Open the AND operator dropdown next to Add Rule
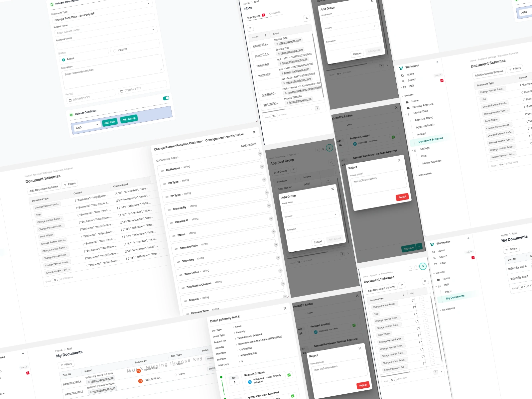532x399 pixels. pos(86,126)
